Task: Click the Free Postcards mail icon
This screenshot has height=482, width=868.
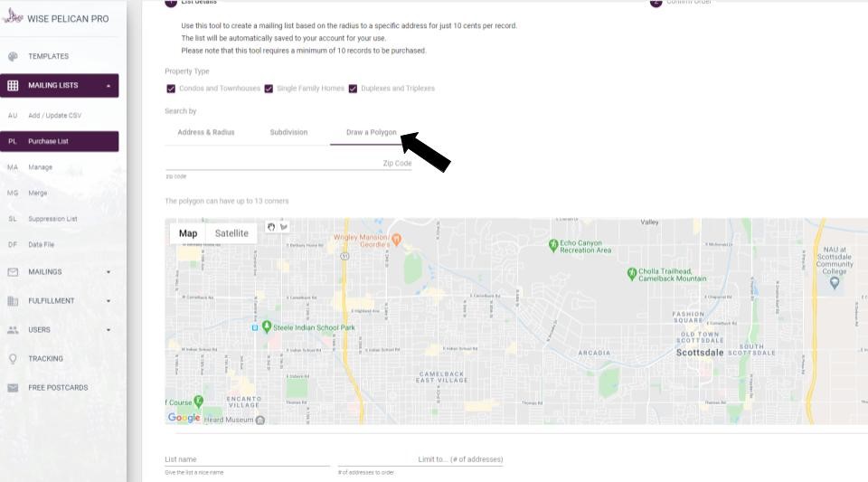Action: (x=13, y=388)
